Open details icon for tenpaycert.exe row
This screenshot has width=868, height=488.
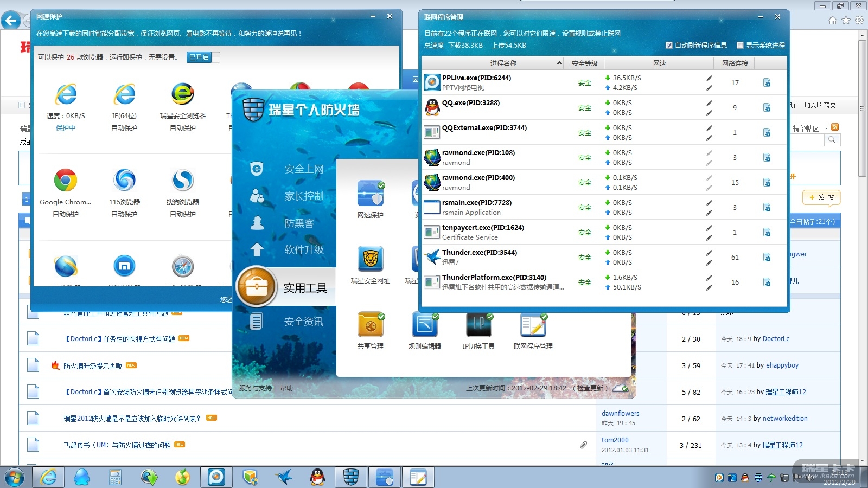[767, 233]
